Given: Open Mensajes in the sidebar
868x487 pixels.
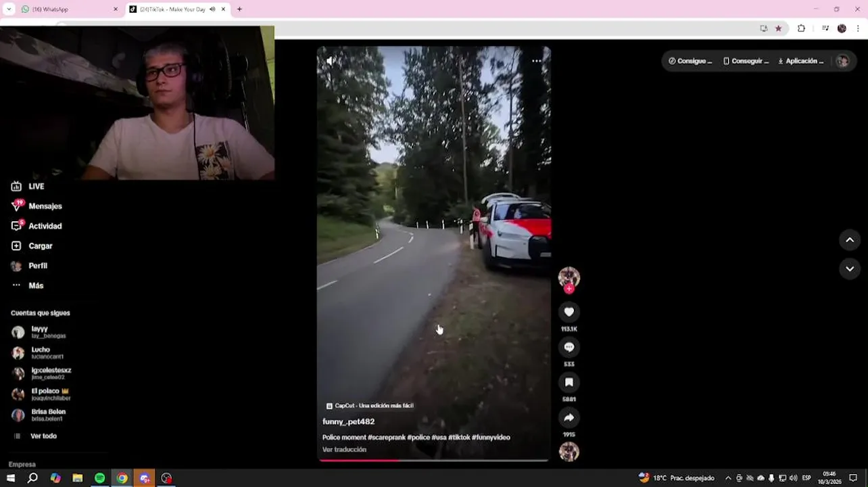Looking at the screenshot, I should click(x=37, y=206).
